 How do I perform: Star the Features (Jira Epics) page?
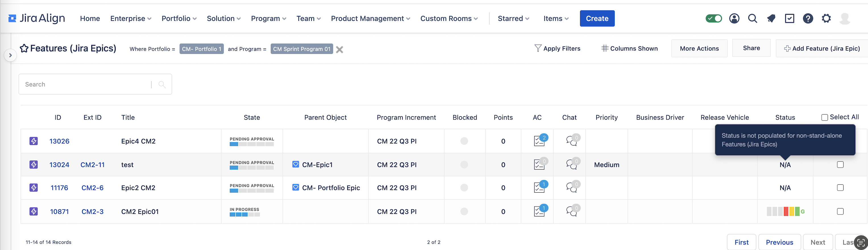coord(24,49)
